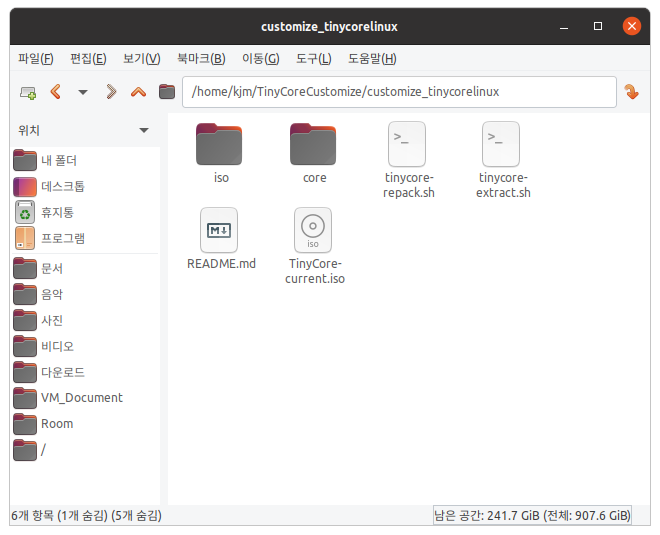Image resolution: width=660 pixels, height=535 pixels.
Task: Maximize the customize_tinycorelinux window
Action: (x=598, y=26)
